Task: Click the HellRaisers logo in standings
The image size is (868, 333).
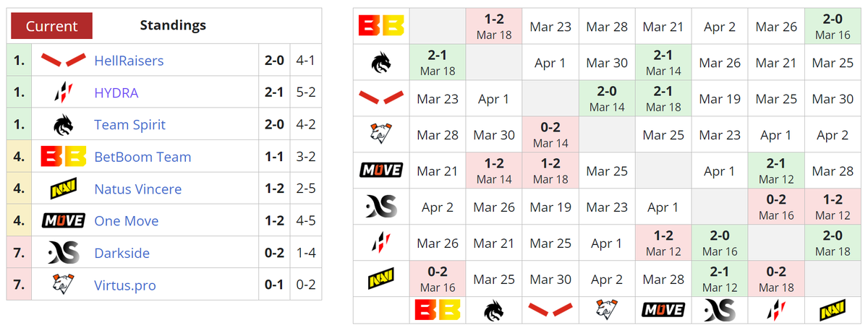Action: pos(63,60)
